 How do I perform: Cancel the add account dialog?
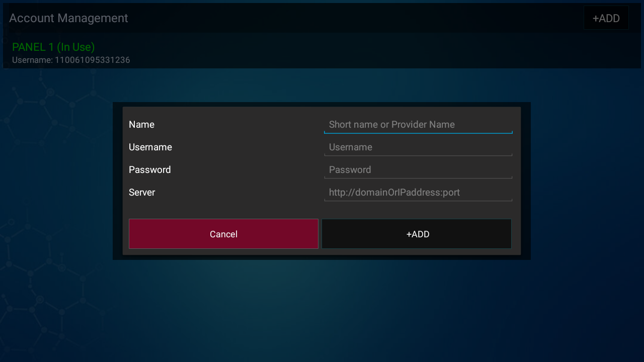click(223, 234)
